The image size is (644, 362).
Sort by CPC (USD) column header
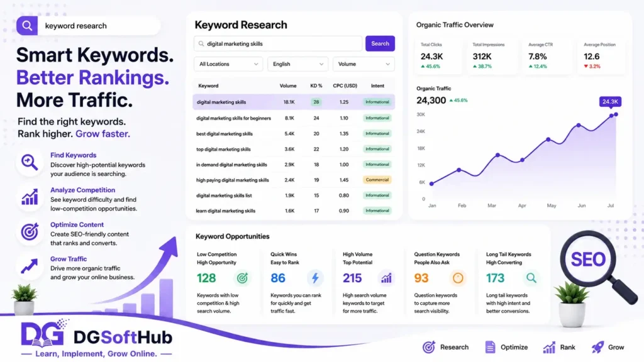point(345,85)
